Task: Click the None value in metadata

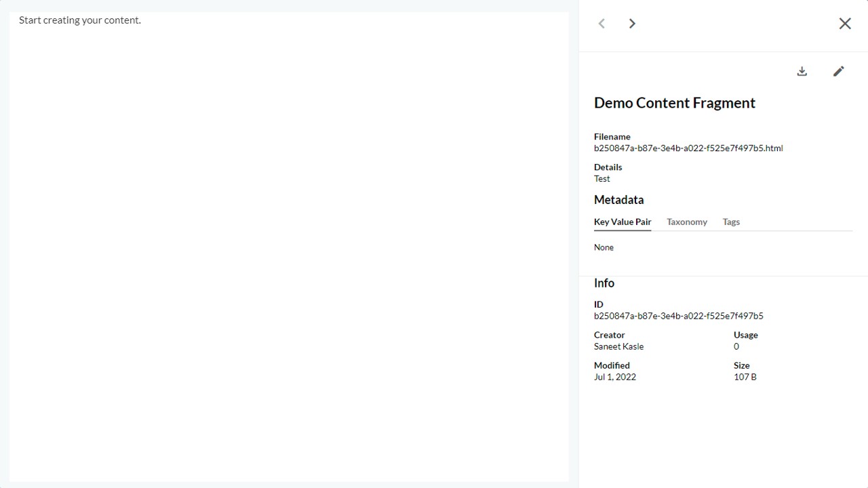Action: click(x=604, y=247)
